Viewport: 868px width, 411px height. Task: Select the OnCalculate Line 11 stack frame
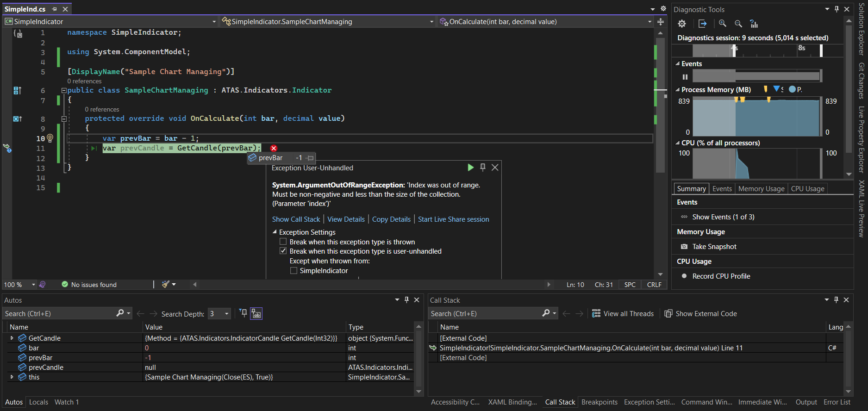[591, 348]
